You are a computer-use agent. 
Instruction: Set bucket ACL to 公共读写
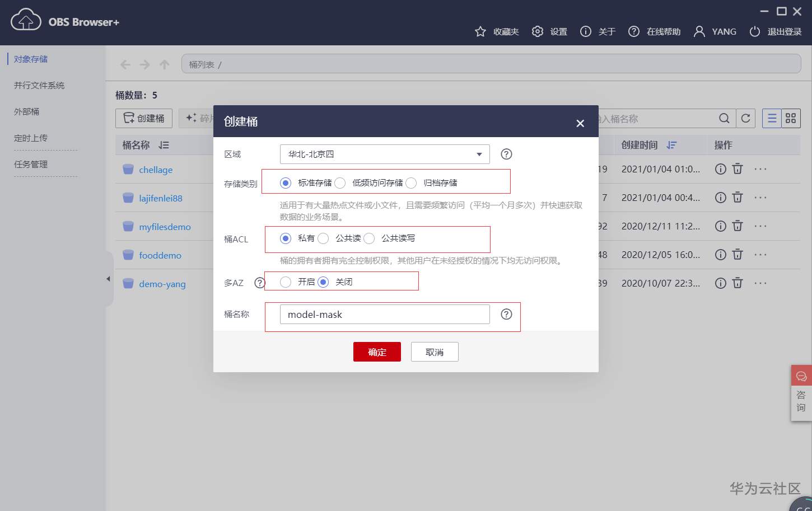click(369, 238)
